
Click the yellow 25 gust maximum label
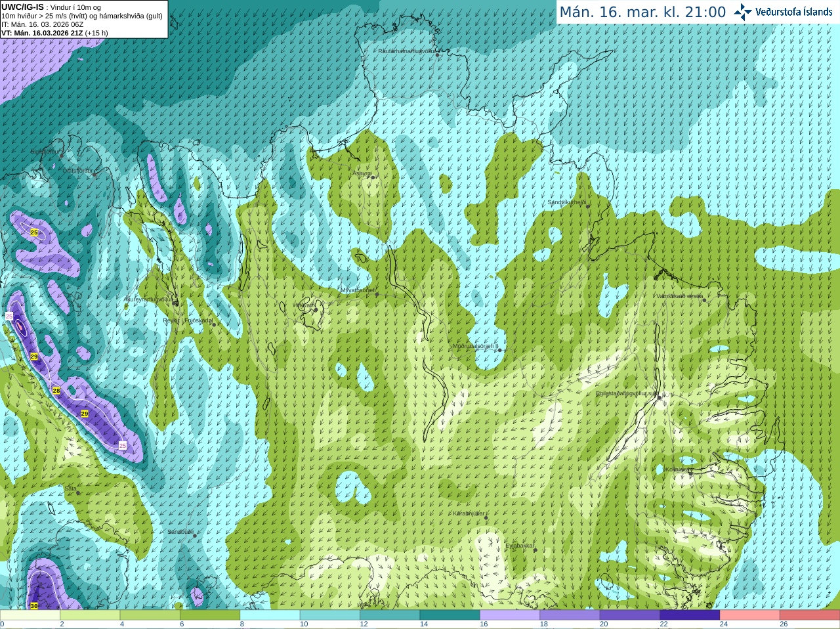tap(34, 232)
